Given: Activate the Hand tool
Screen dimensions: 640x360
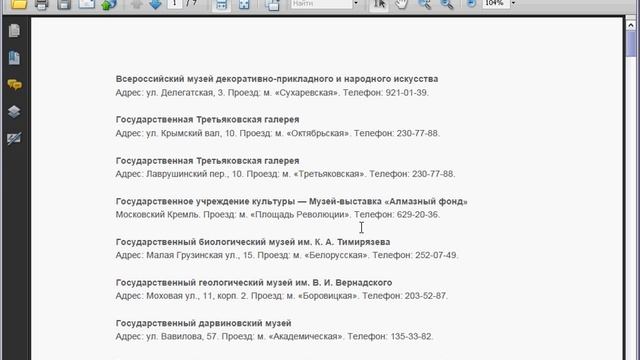Looking at the screenshot, I should 402,4.
